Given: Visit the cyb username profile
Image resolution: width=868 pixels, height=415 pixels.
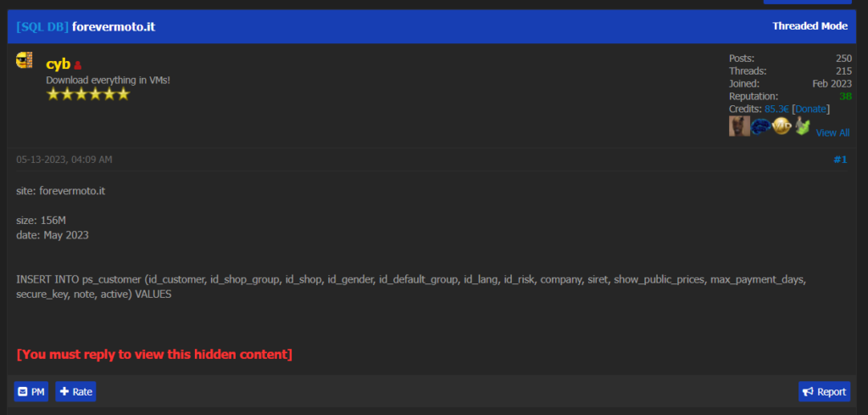Looking at the screenshot, I should tap(58, 64).
